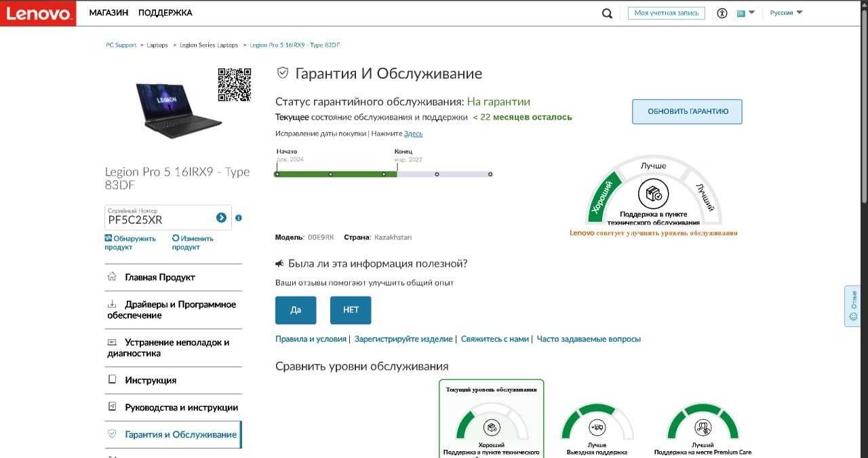The image size is (868, 458).
Task: Click Лучше segment of service gauge
Action: 654,166
